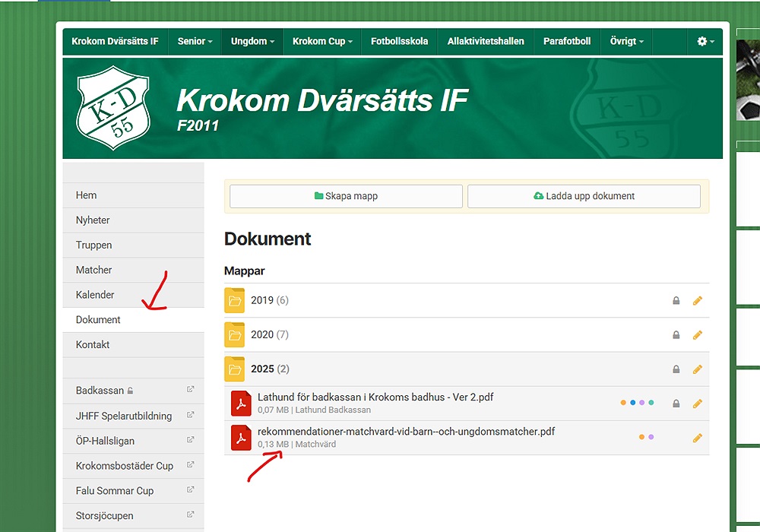Expand the 2019 (6) folder row
The height and width of the screenshot is (532, 760).
(467, 300)
